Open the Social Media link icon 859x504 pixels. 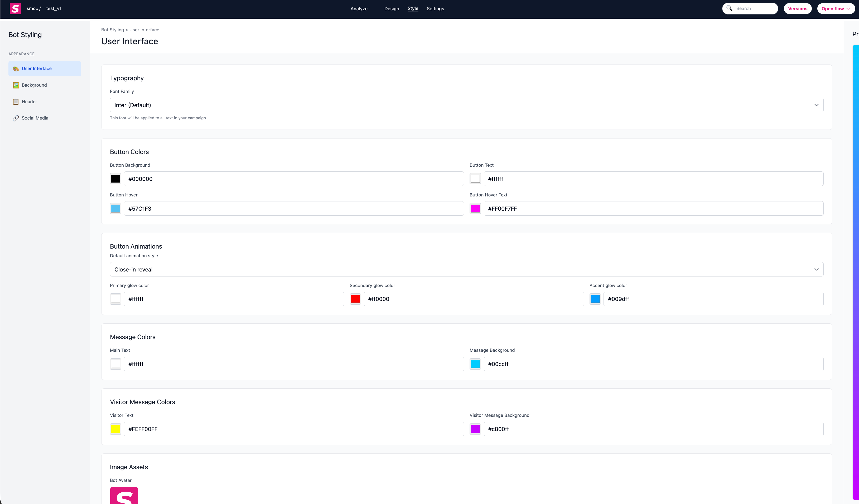click(x=16, y=118)
